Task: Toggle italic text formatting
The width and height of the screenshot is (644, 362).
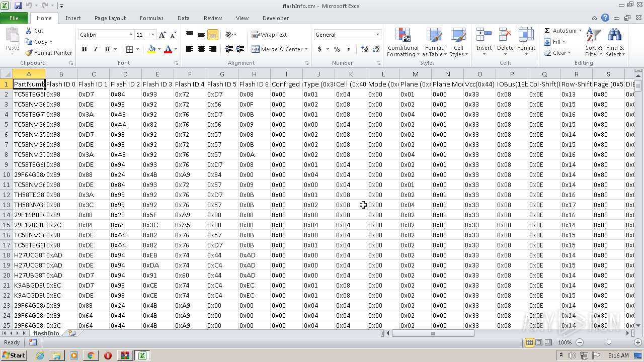Action: coord(96,49)
